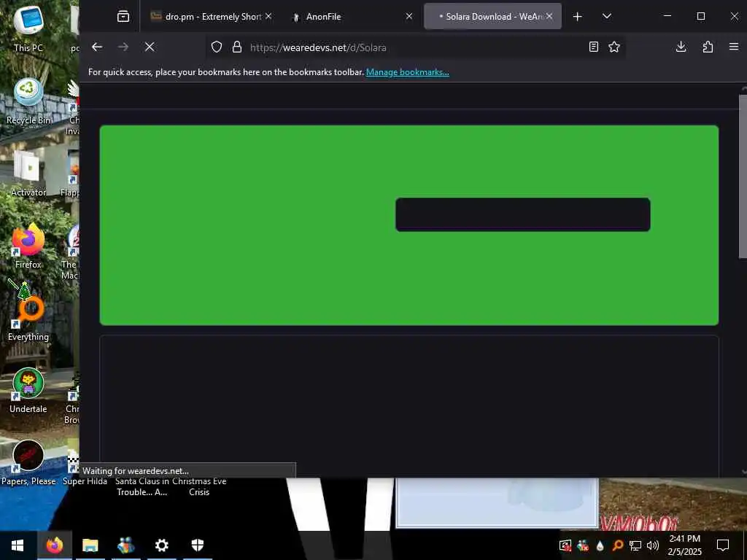Open the Firefox downloads panel
The image size is (747, 560).
[x=681, y=47]
